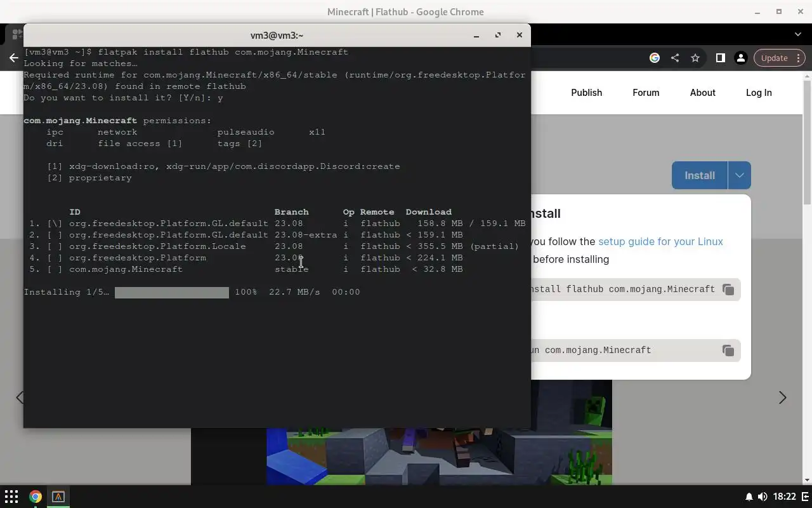
Task: Click the blue Install button
Action: pos(699,175)
